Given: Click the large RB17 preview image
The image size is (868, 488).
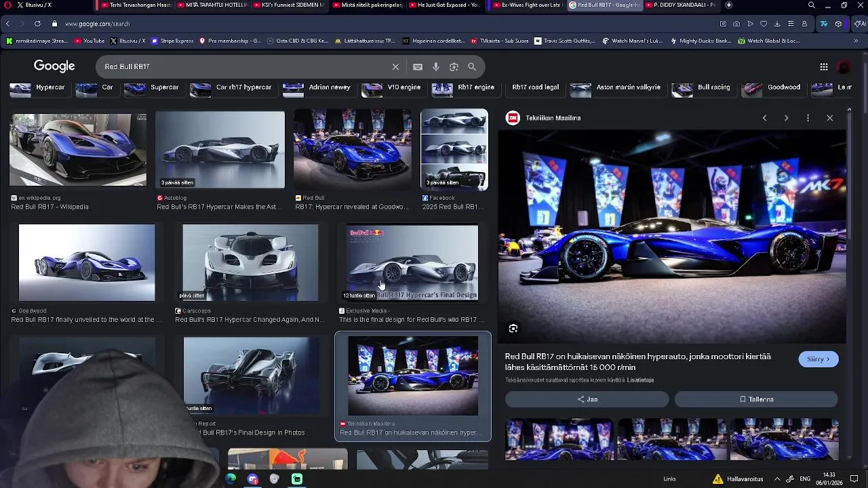Looking at the screenshot, I should coord(672,237).
